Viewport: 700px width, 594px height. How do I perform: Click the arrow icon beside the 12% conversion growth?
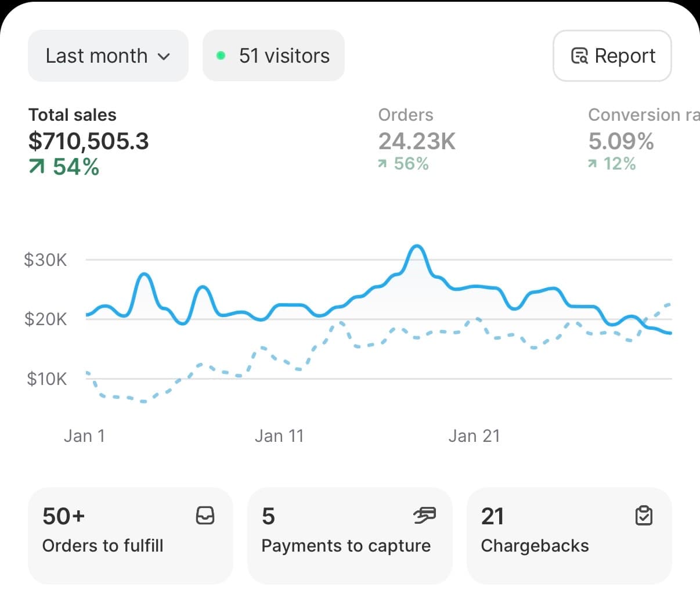point(592,164)
